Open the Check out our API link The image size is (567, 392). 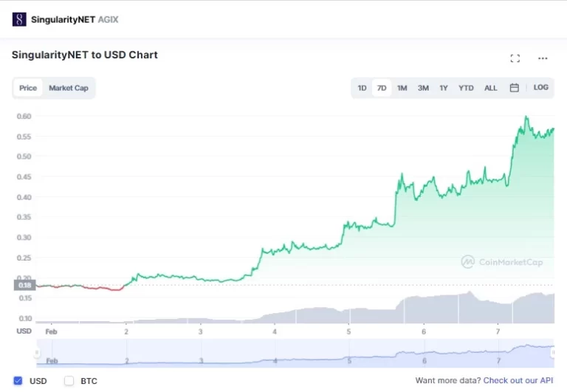[x=518, y=380]
